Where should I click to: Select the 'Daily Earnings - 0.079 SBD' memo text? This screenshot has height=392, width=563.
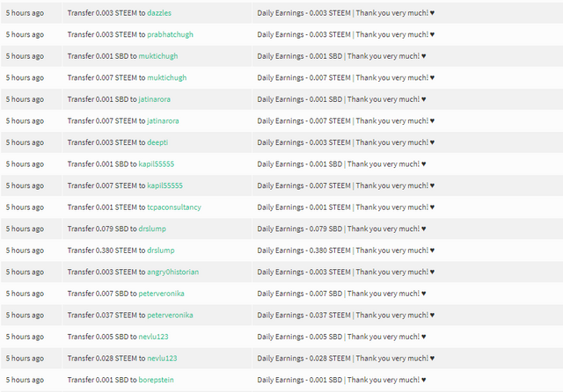click(299, 229)
